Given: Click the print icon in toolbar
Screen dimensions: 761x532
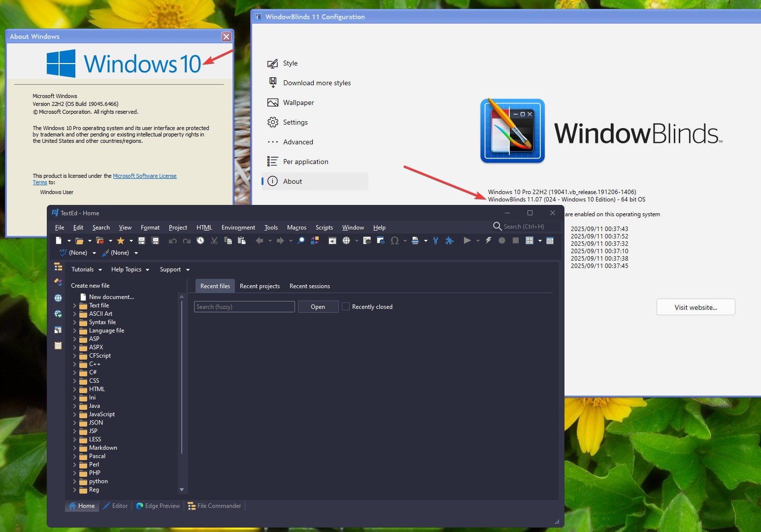Looking at the screenshot, I should 415,240.
